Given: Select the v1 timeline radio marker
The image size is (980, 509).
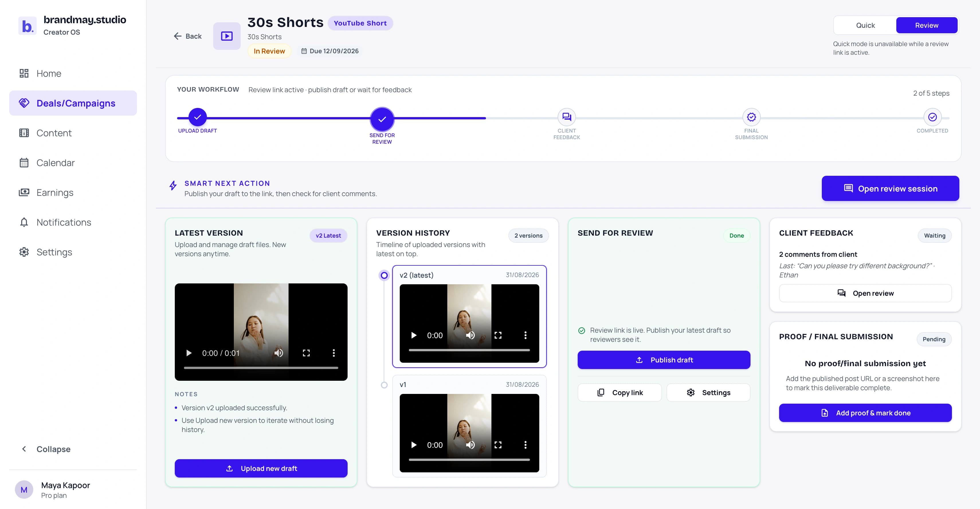Looking at the screenshot, I should pos(384,385).
